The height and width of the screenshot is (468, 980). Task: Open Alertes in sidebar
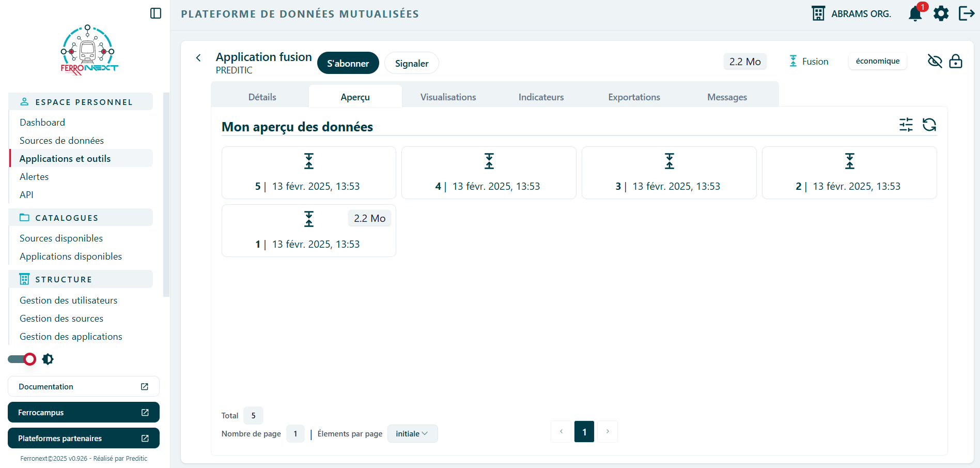click(34, 176)
